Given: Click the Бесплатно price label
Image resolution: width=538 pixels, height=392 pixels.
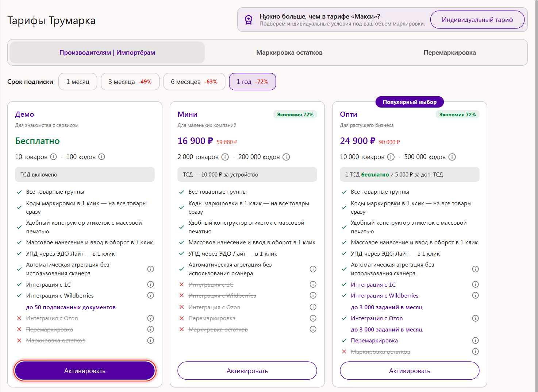Looking at the screenshot, I should [38, 141].
